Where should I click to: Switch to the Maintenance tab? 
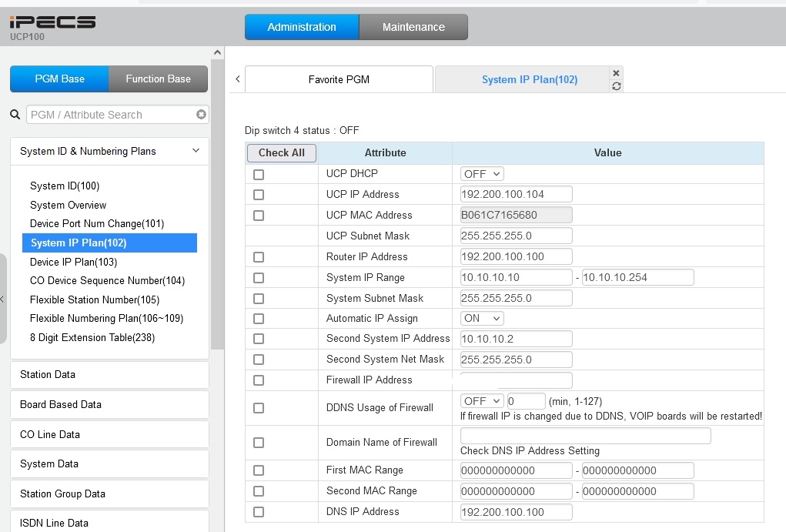(413, 27)
